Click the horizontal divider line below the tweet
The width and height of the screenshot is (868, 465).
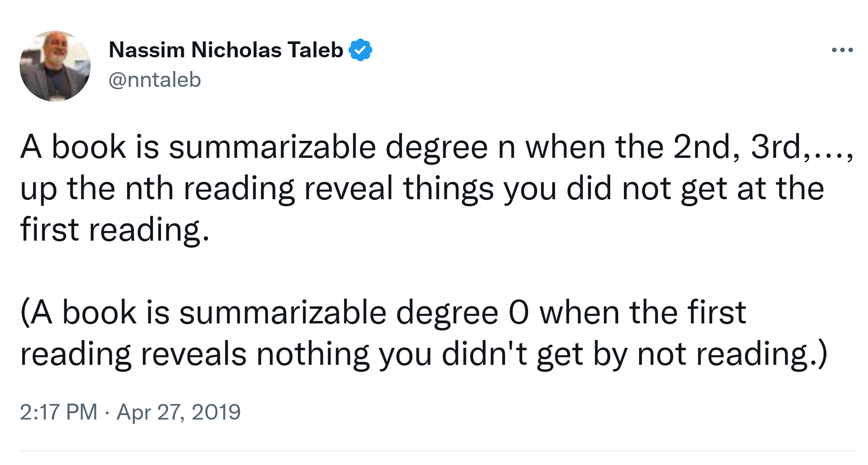438,451
